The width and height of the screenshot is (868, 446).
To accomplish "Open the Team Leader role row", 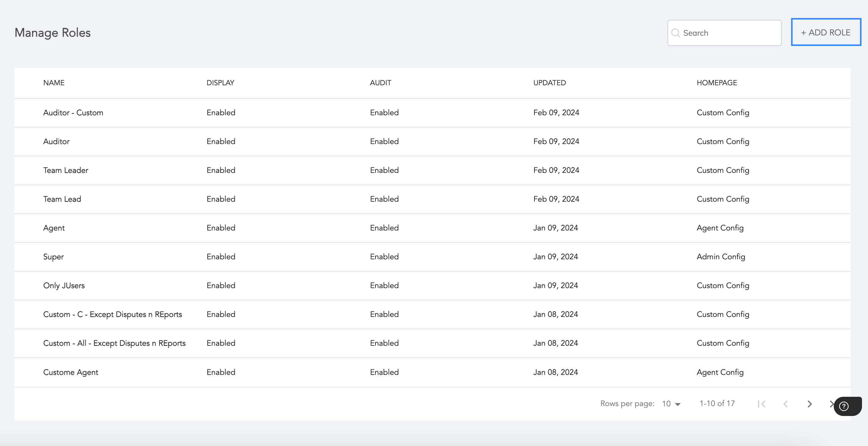I will pyautogui.click(x=66, y=170).
